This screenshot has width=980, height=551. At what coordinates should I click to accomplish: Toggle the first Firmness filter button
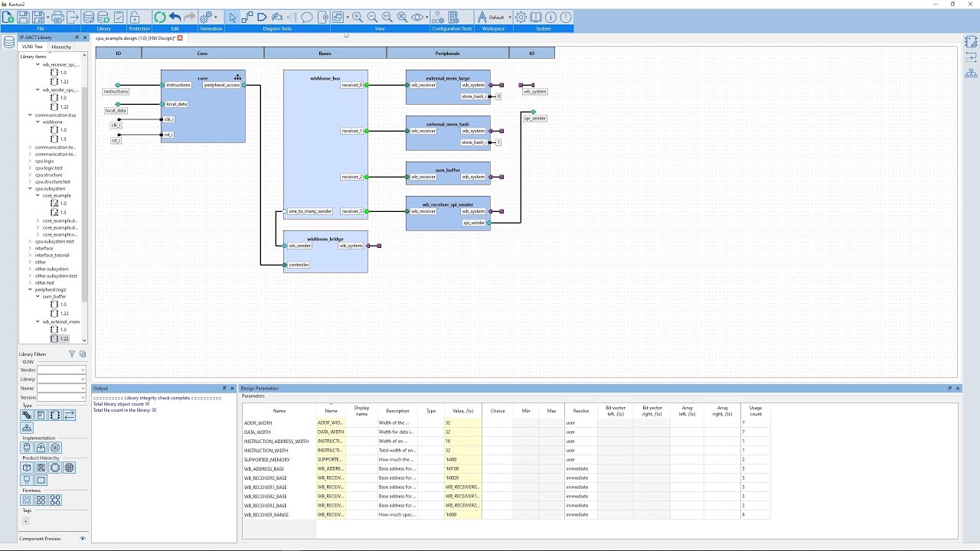pyautogui.click(x=26, y=500)
